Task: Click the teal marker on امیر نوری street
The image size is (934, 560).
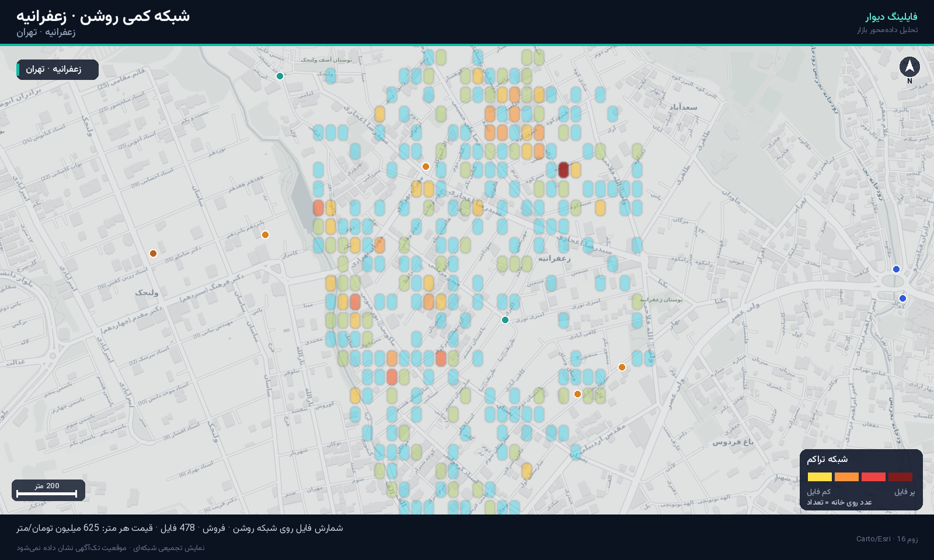Action: [505, 320]
